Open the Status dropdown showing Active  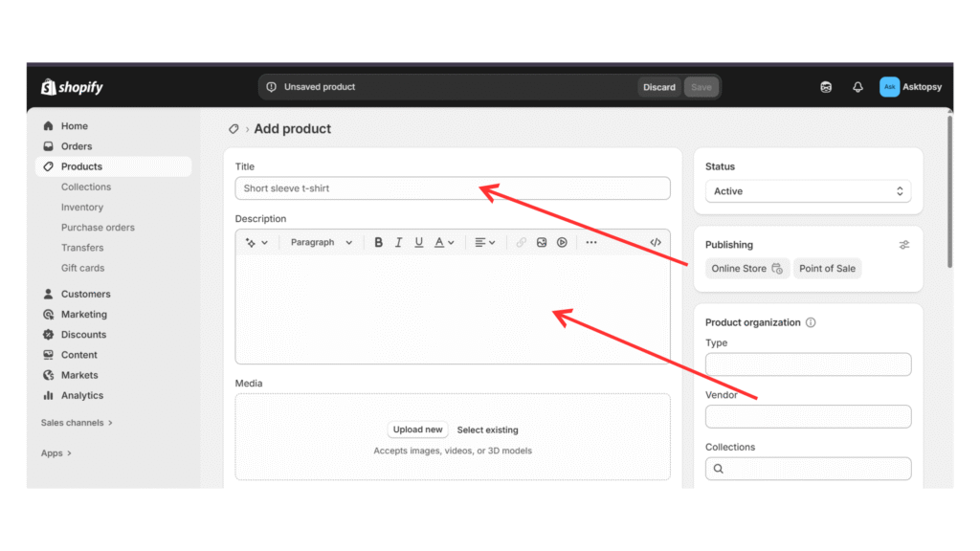tap(808, 191)
